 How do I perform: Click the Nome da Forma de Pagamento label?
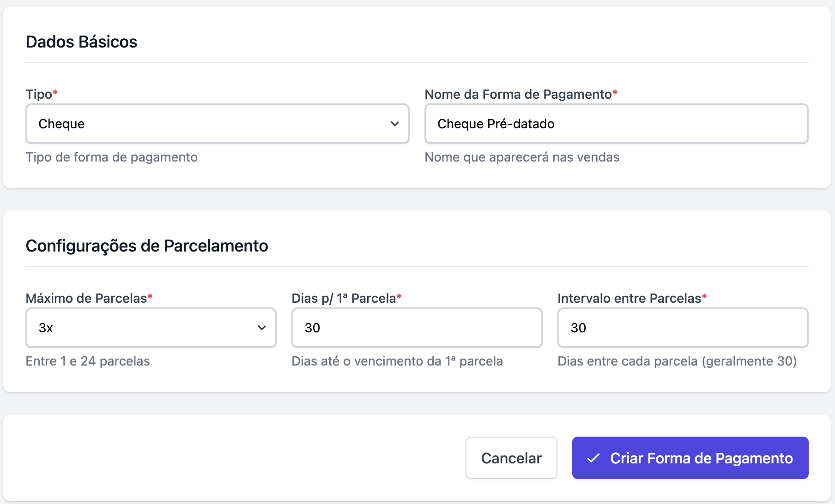tap(518, 94)
